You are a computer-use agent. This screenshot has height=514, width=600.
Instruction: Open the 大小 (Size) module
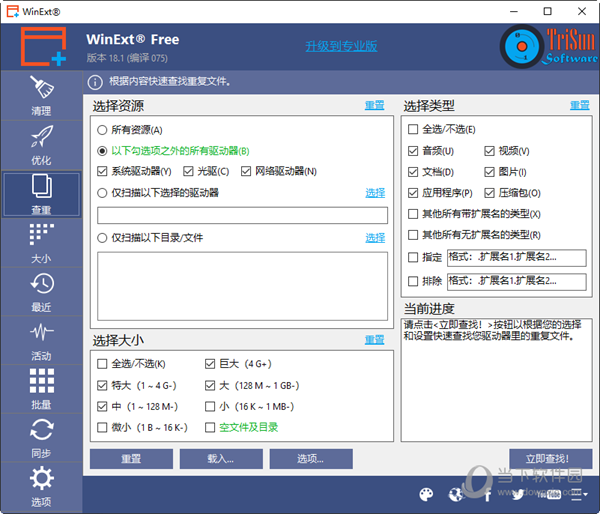[41, 243]
